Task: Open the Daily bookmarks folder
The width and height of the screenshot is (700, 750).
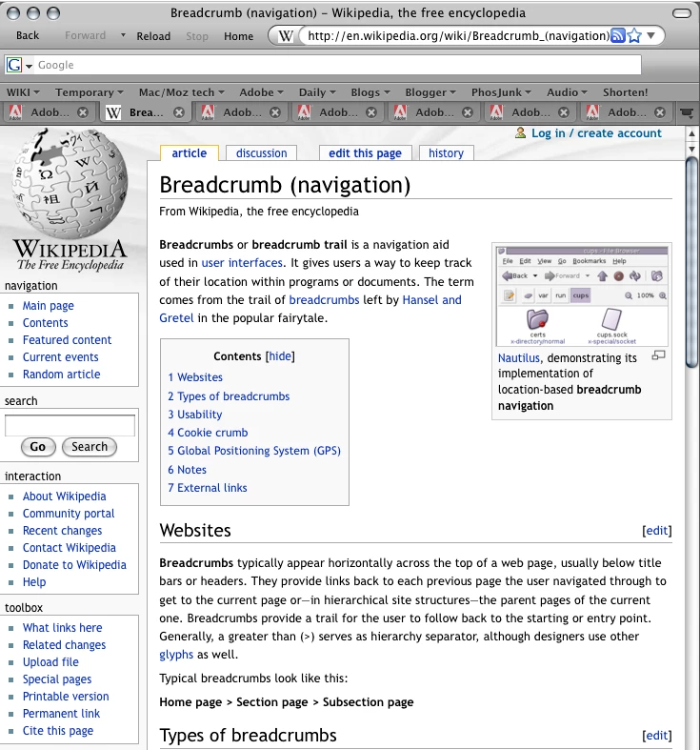Action: pyautogui.click(x=317, y=92)
